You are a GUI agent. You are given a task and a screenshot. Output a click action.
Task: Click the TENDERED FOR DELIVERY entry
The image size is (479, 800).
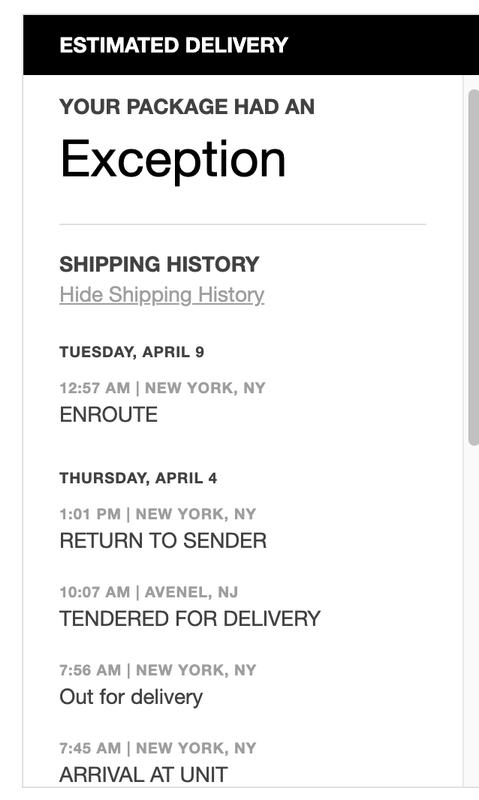190,619
